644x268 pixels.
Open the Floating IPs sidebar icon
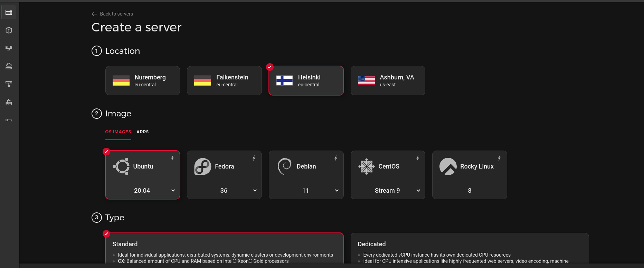9,66
